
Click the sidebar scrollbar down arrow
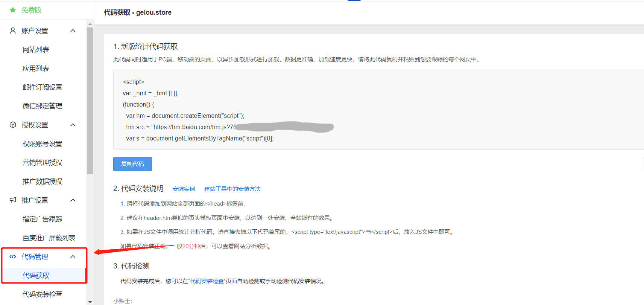pyautogui.click(x=90, y=302)
